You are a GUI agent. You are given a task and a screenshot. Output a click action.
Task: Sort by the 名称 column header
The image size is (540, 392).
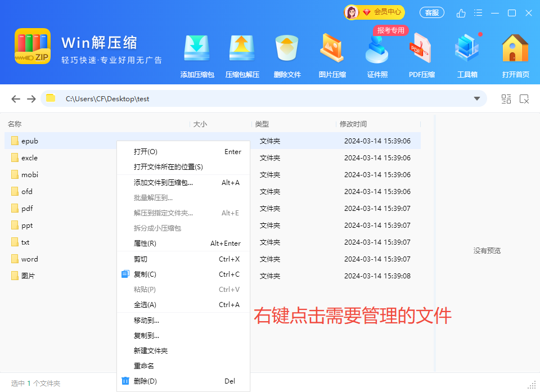(x=15, y=124)
